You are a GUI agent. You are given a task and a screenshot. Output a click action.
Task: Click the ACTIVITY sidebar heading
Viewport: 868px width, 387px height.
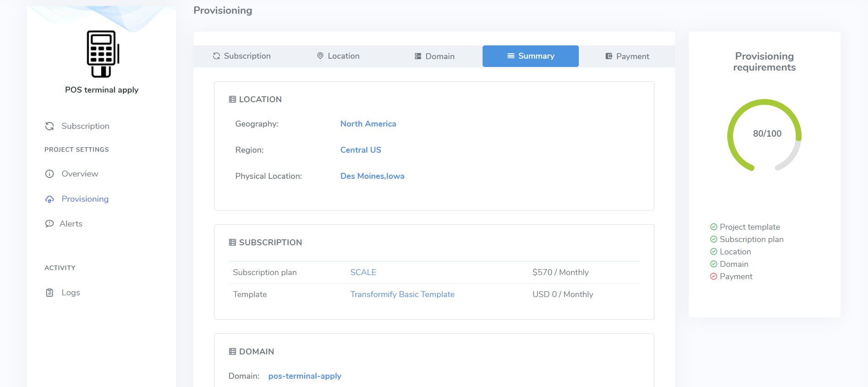point(60,268)
